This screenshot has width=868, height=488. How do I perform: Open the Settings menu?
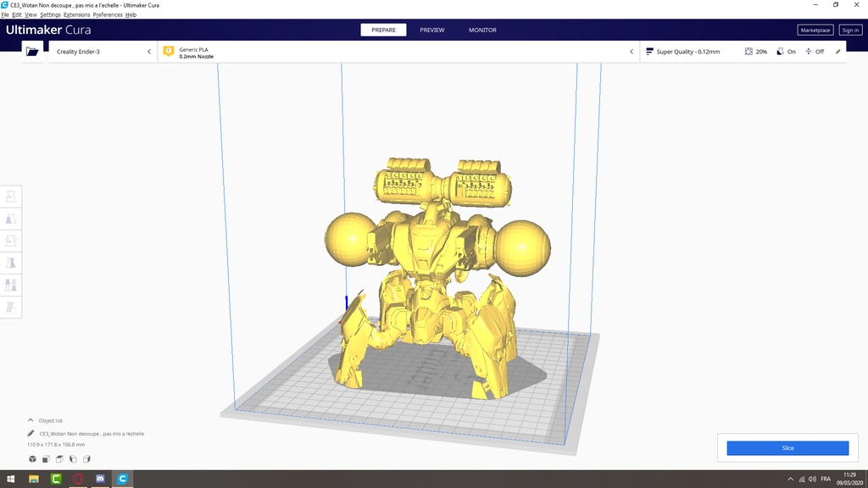[x=50, y=15]
